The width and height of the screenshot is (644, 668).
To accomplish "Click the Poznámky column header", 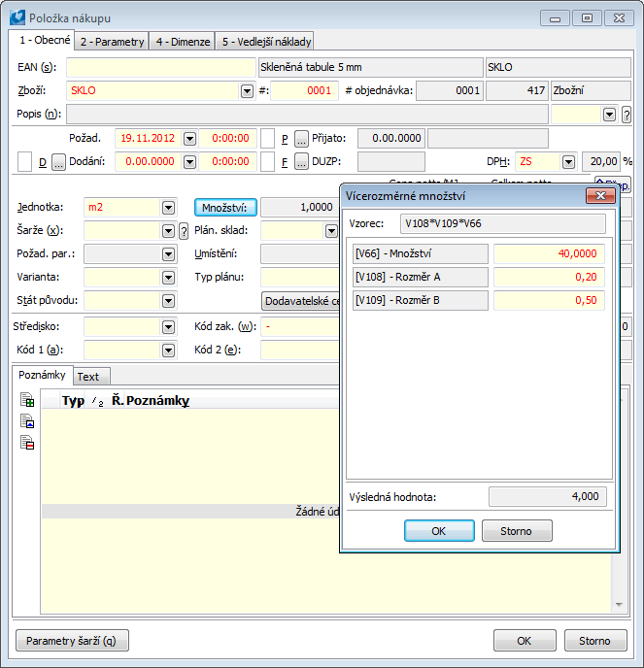I will [157, 401].
